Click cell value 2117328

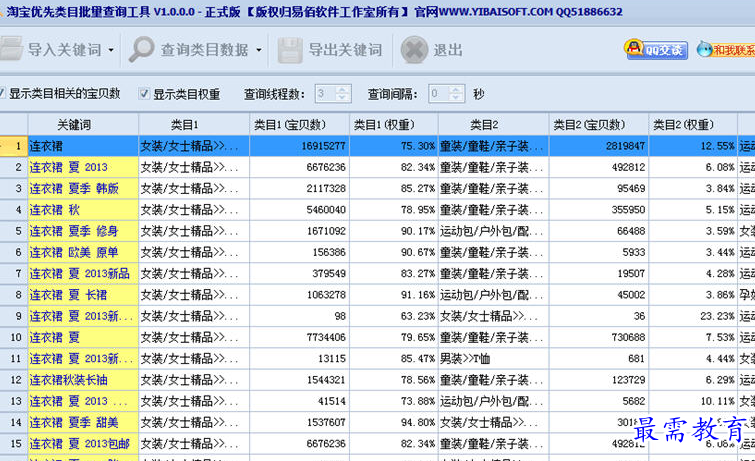tap(299, 188)
